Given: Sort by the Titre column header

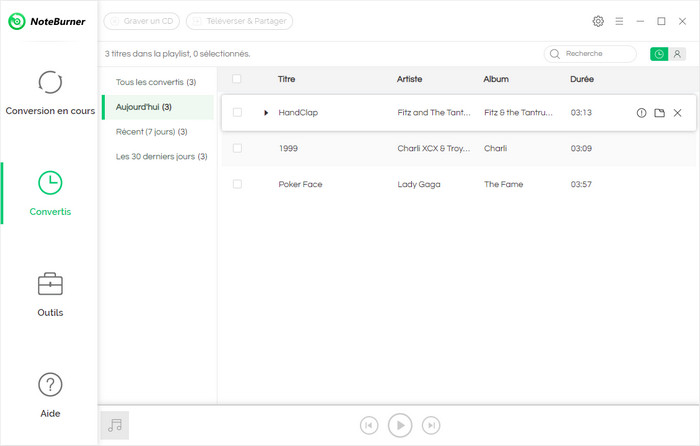Looking at the screenshot, I should tap(286, 79).
